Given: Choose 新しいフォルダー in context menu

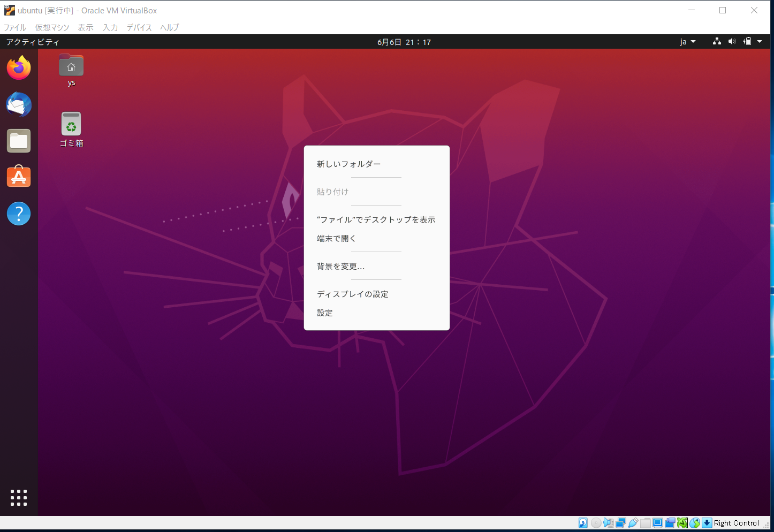Looking at the screenshot, I should click(x=377, y=164).
